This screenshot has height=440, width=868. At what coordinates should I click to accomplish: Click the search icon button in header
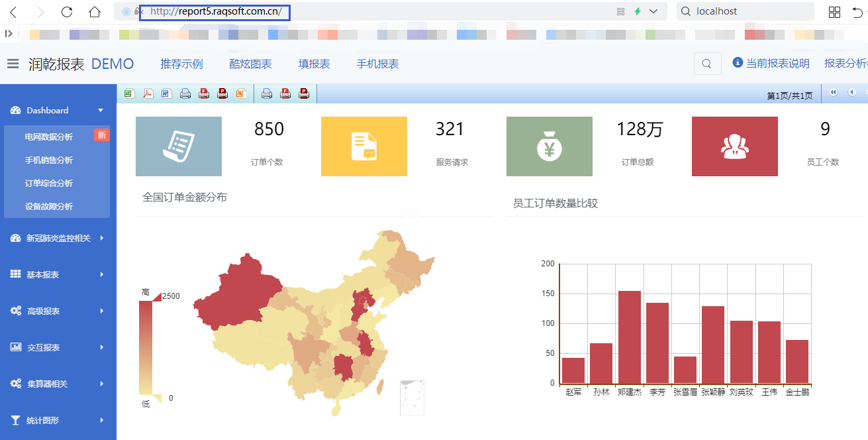(x=707, y=64)
